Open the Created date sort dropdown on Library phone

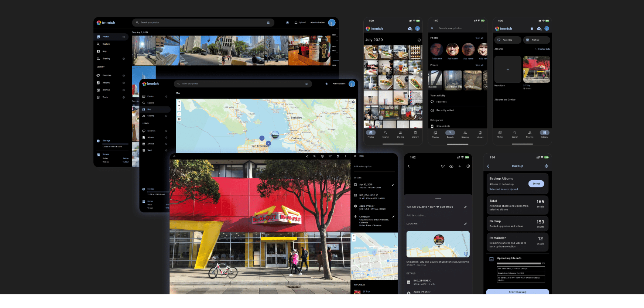click(542, 49)
